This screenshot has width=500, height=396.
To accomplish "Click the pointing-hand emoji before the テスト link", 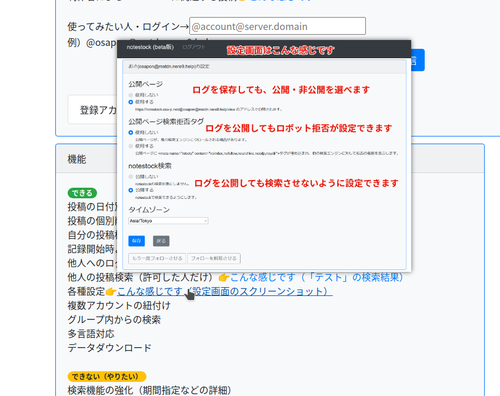I will [x=224, y=277].
